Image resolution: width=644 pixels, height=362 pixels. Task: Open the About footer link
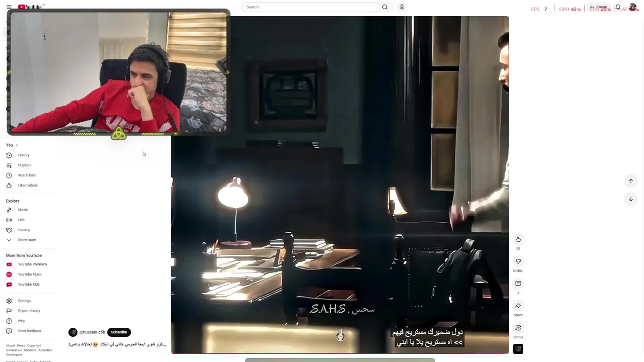(x=11, y=345)
